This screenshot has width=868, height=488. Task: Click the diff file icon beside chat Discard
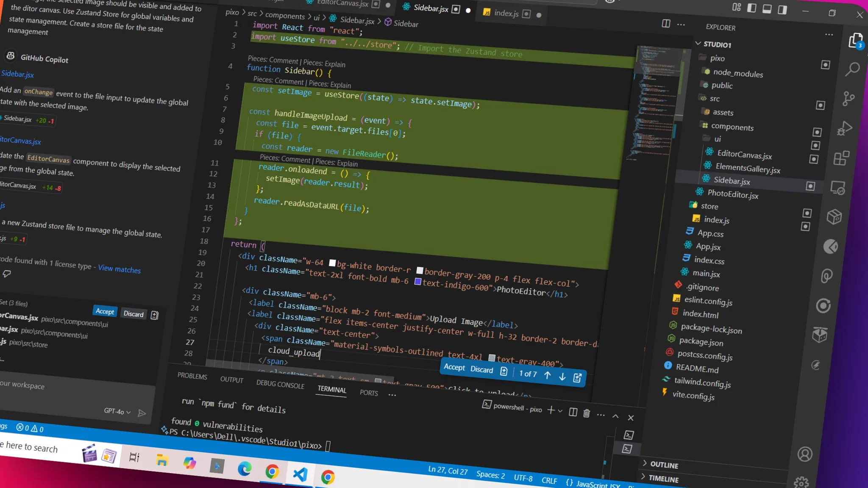click(154, 315)
